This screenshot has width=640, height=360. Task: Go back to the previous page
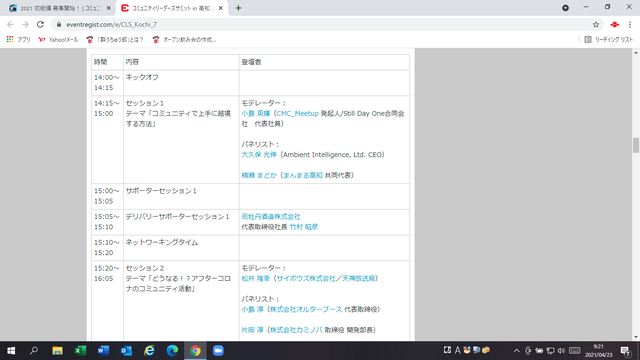[x=10, y=24]
